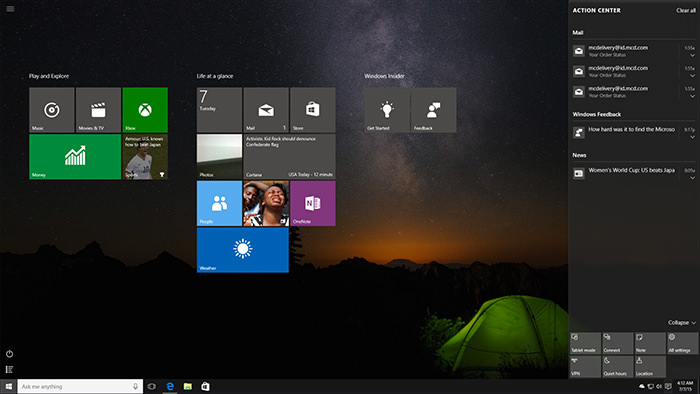The width and height of the screenshot is (700, 394).
Task: Open the Weather tile
Action: [x=243, y=250]
